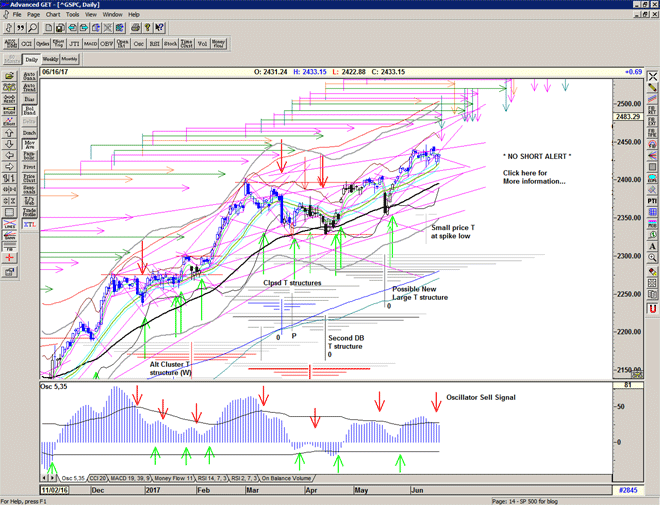Click the Money Flow toolbar button

218,44
